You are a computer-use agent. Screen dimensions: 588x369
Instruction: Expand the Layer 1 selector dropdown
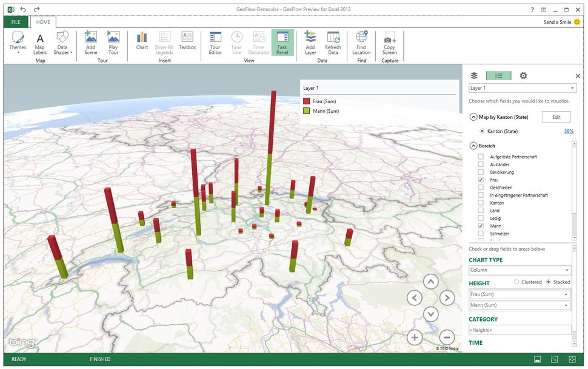click(523, 88)
